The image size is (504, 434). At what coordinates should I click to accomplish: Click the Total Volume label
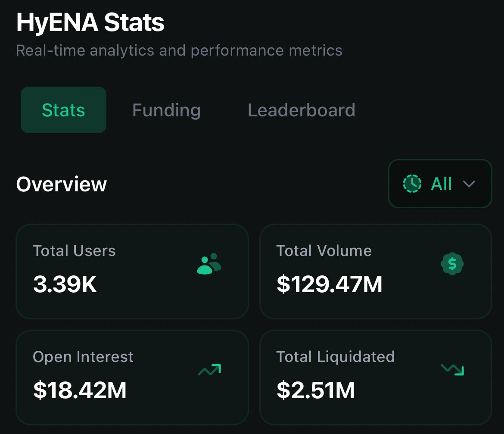point(324,251)
